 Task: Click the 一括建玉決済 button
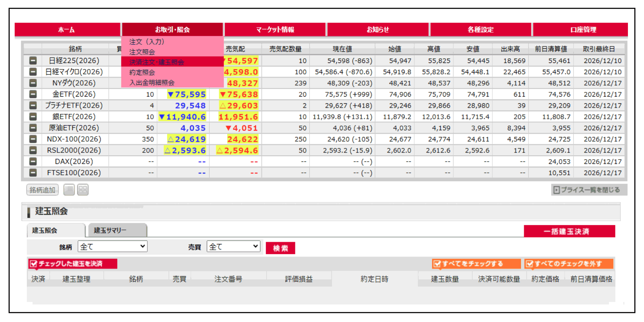[569, 231]
